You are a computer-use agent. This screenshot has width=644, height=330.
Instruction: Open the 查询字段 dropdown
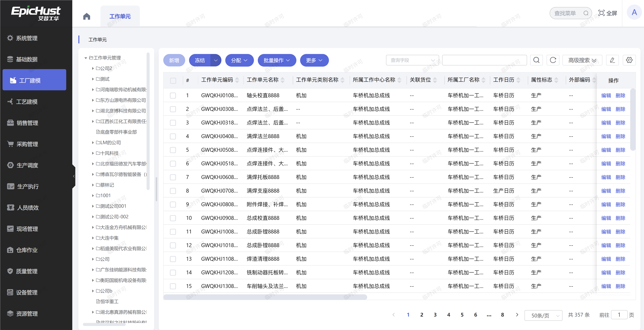pyautogui.click(x=412, y=60)
